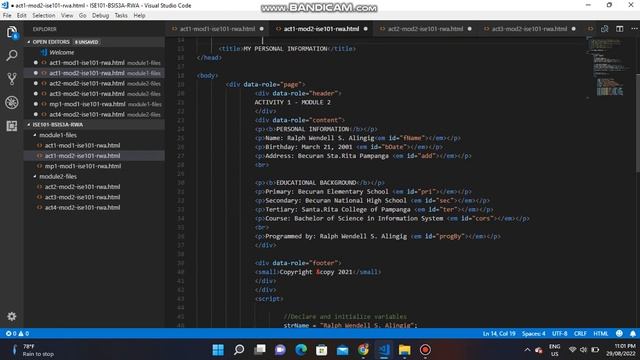
Task: Open the Help menu
Action: (139, 16)
